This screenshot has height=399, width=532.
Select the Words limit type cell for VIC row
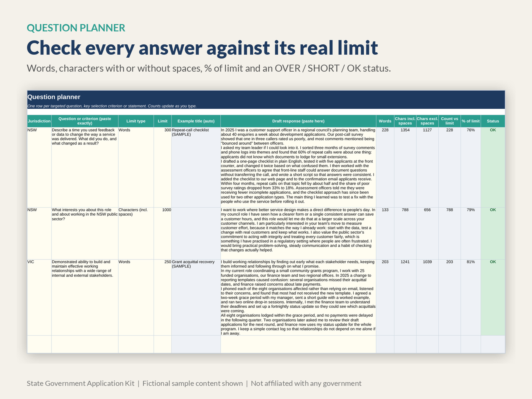[x=136, y=297]
